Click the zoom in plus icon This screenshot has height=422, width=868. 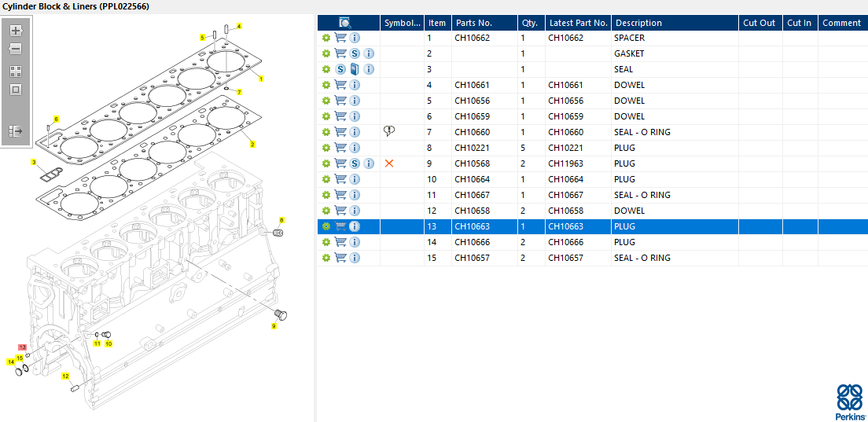(x=16, y=31)
